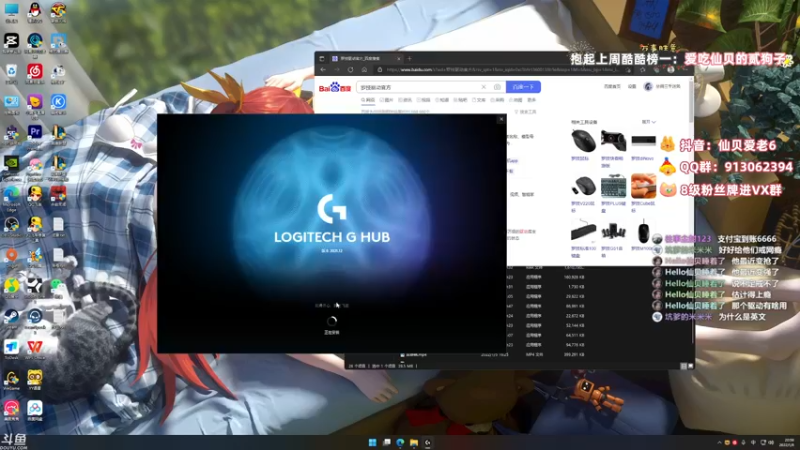The image size is (800, 450).
Task: Open Baidu image search camera icon
Action: coord(497,87)
